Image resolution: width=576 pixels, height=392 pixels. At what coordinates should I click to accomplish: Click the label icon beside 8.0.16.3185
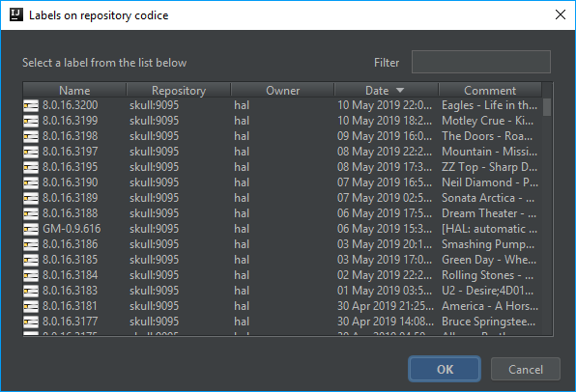[x=31, y=261]
